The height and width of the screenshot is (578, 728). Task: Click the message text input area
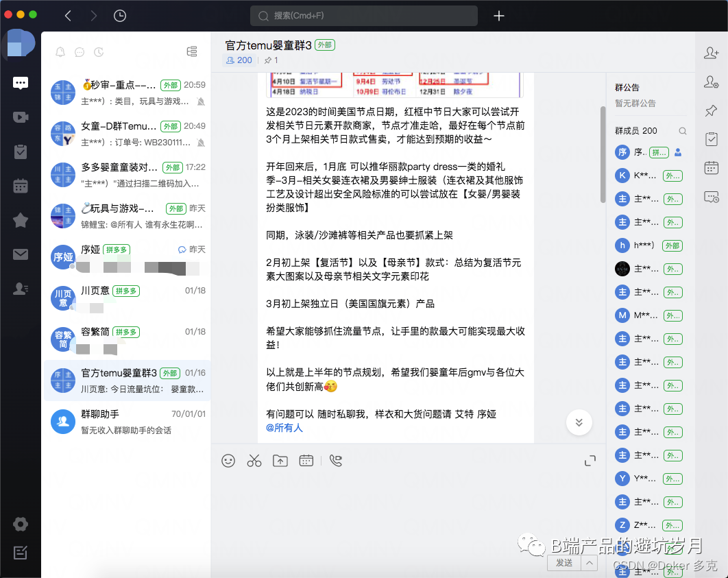409,511
